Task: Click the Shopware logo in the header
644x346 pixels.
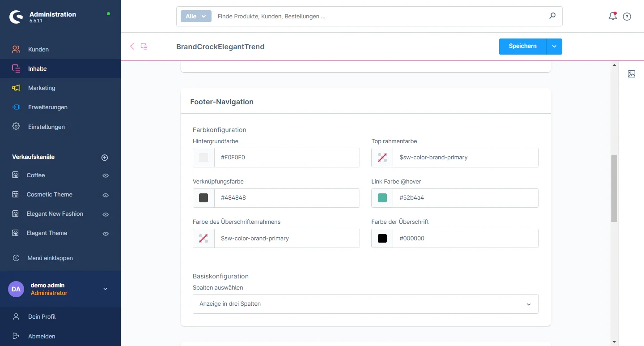Action: (16, 17)
